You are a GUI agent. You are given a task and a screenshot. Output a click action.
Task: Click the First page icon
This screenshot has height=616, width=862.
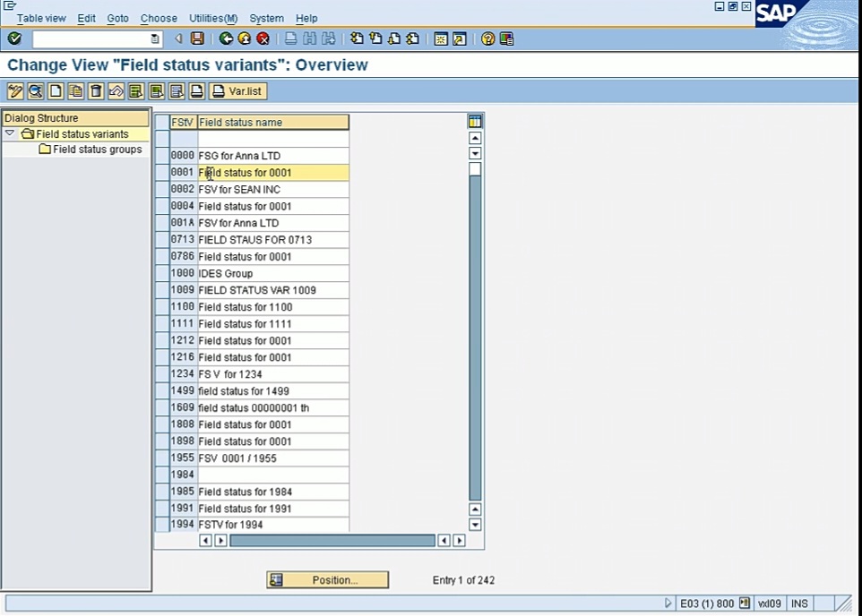pos(357,38)
